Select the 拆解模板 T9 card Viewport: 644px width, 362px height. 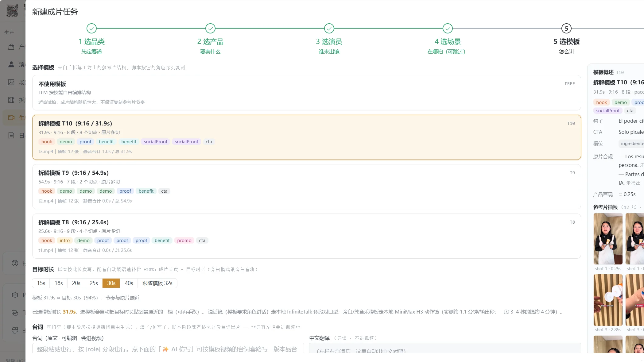click(306, 187)
